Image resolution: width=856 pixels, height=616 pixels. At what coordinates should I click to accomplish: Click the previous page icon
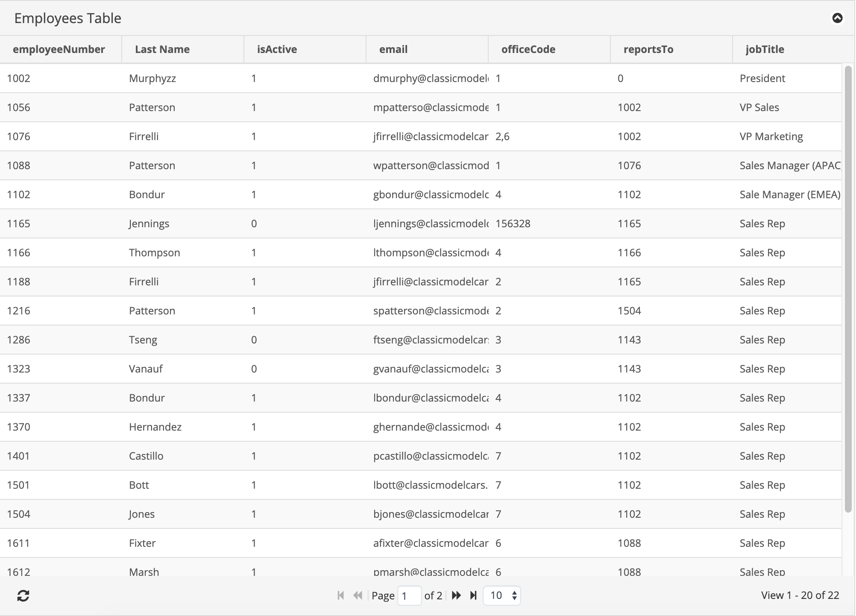click(358, 595)
